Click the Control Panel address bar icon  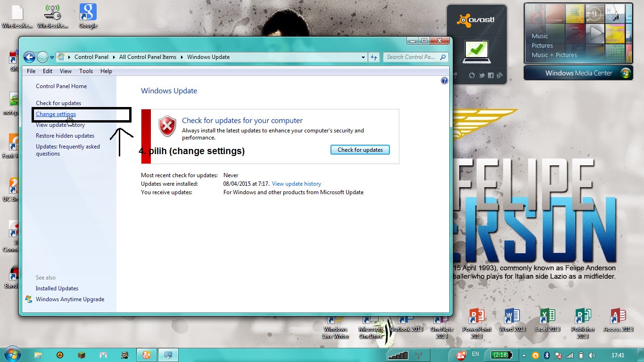pyautogui.click(x=61, y=57)
